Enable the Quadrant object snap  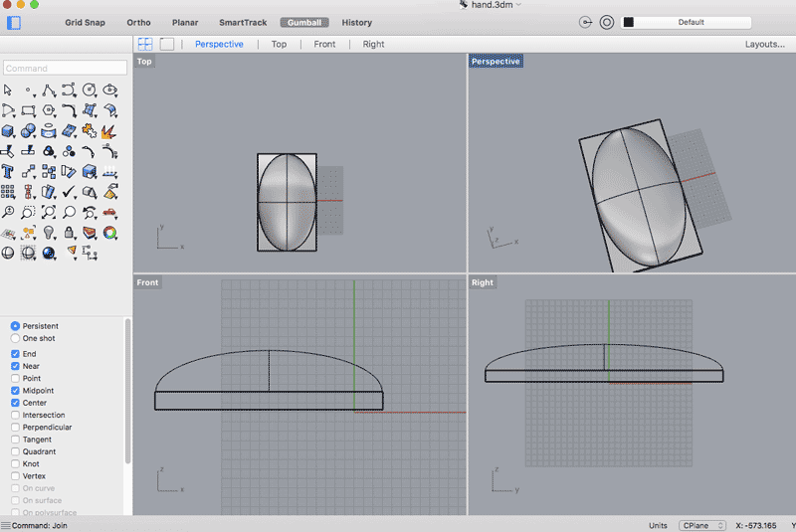click(15, 451)
